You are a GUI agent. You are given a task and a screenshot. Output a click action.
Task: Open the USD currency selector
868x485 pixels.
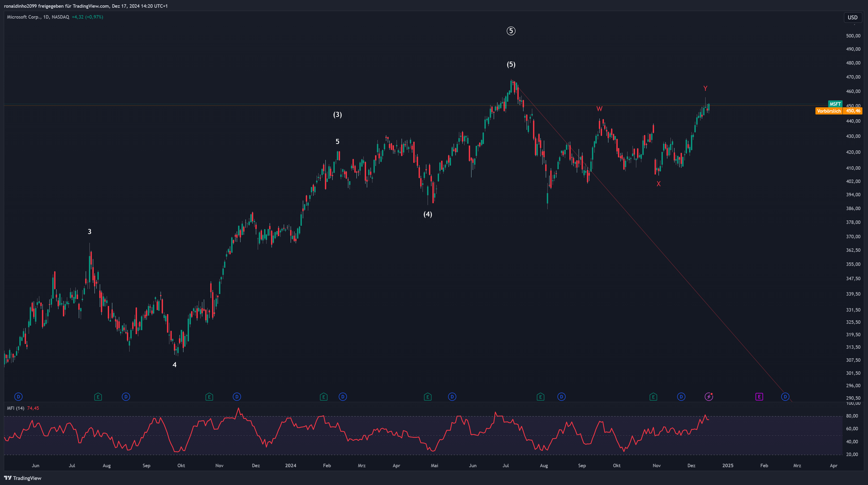(x=853, y=17)
